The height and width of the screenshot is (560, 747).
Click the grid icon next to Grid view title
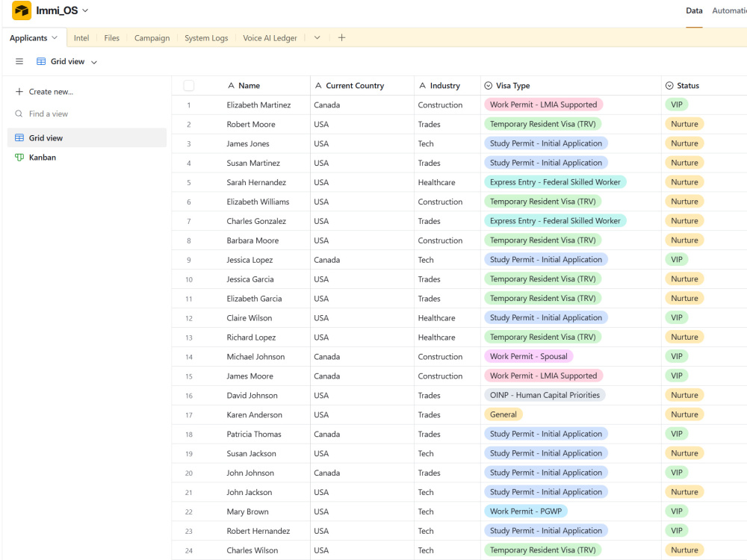41,61
